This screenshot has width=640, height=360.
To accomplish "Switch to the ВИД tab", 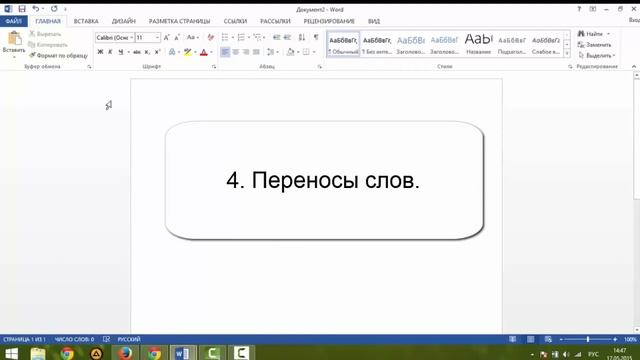I will tap(374, 21).
